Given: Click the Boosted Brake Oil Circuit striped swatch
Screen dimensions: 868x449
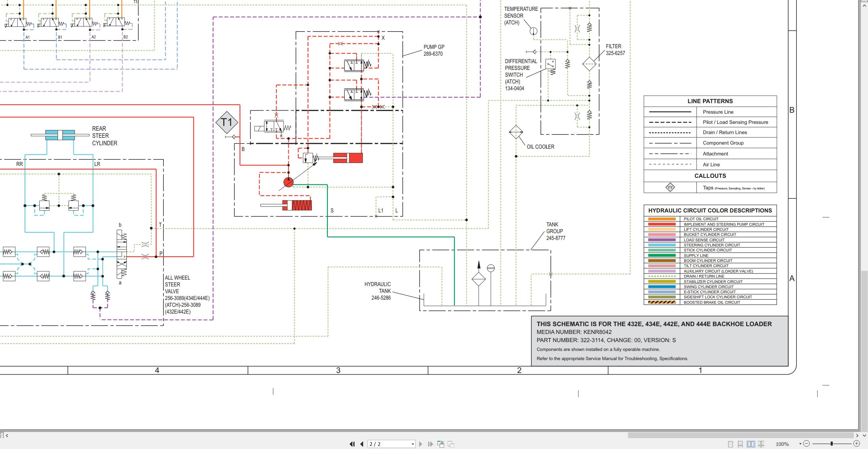Looking at the screenshot, I should pos(662,302).
